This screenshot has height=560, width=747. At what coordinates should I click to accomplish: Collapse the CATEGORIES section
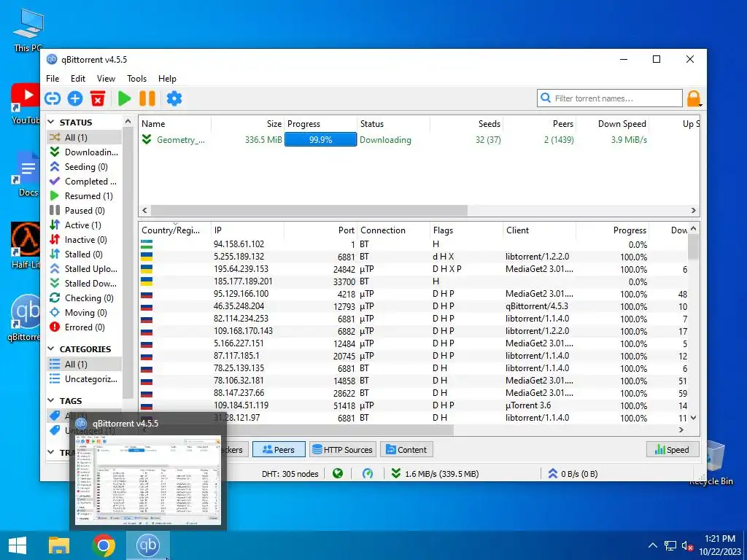coord(51,349)
